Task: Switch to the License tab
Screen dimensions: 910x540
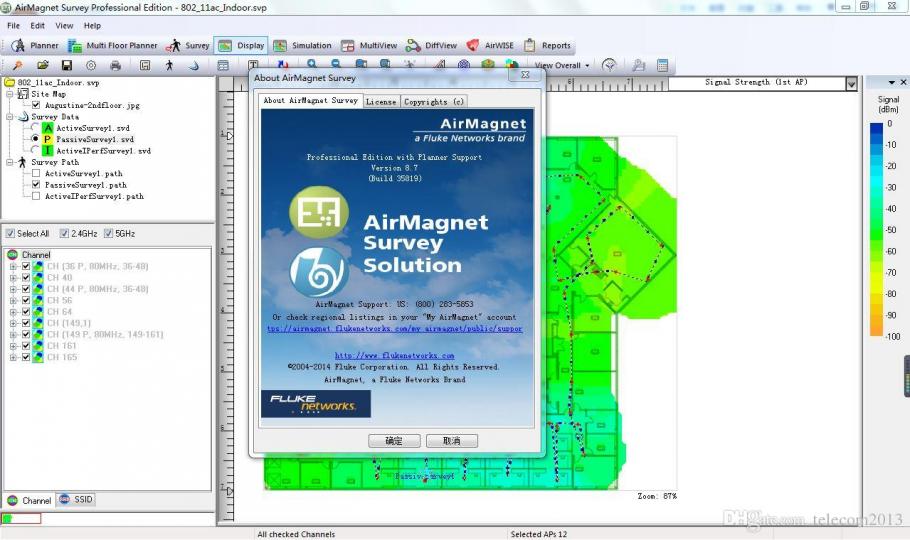Action: (381, 102)
